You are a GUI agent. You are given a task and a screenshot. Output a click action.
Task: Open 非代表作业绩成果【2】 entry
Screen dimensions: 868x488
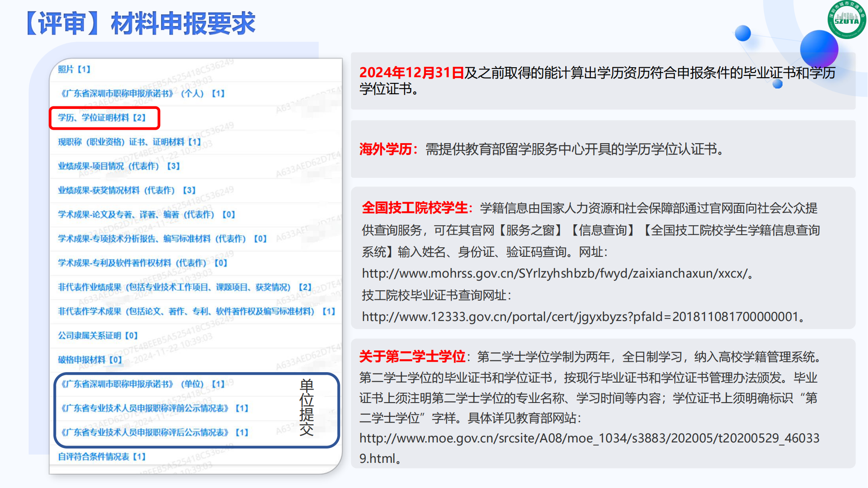click(x=185, y=287)
